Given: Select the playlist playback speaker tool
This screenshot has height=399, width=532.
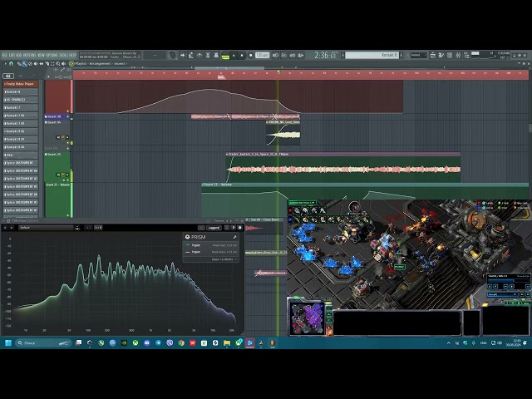Looking at the screenshot, I should pos(63,63).
